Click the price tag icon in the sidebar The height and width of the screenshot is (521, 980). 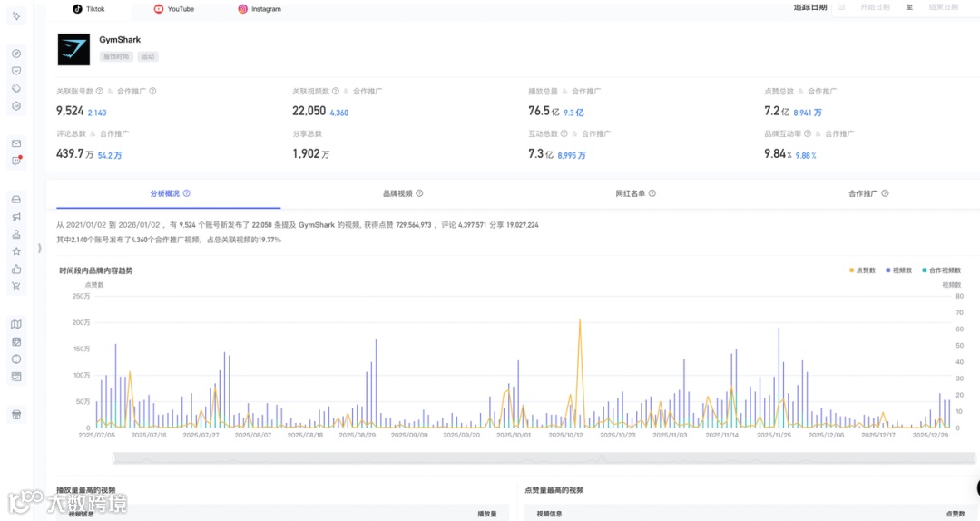tap(16, 88)
